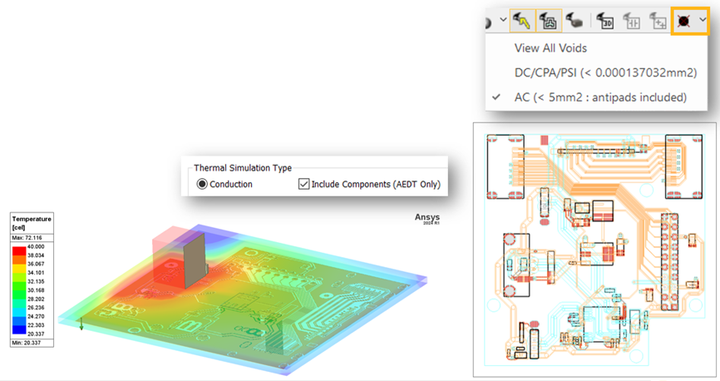Choose DC/CPA/PSI void filter option
Screen dimensions: 720x381
pos(606,73)
